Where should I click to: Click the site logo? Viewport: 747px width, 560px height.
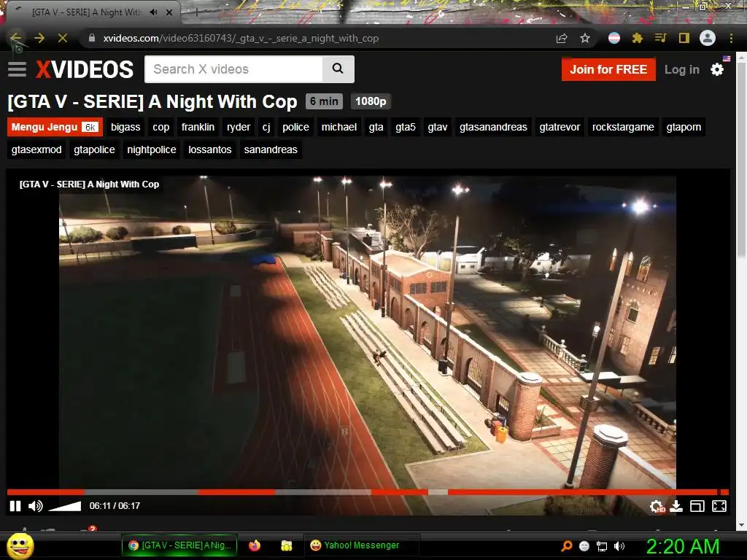(x=85, y=69)
